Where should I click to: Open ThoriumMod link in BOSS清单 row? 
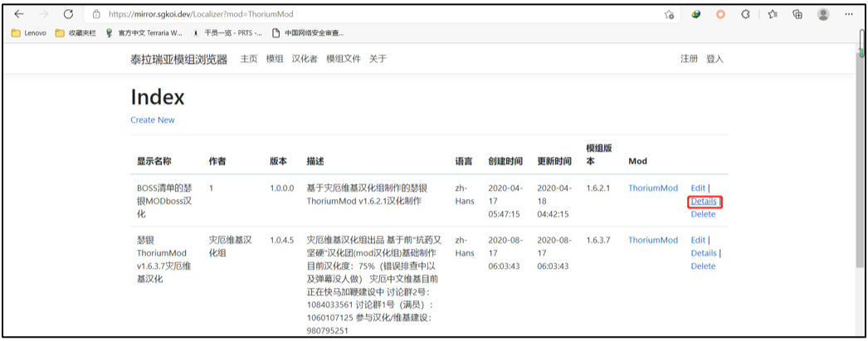pos(653,188)
